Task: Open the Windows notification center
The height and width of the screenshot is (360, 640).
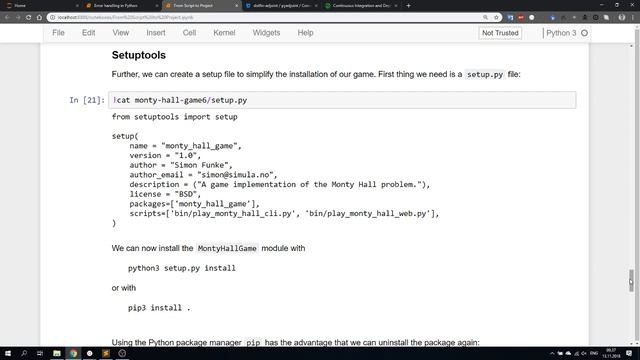Action: coord(629,353)
